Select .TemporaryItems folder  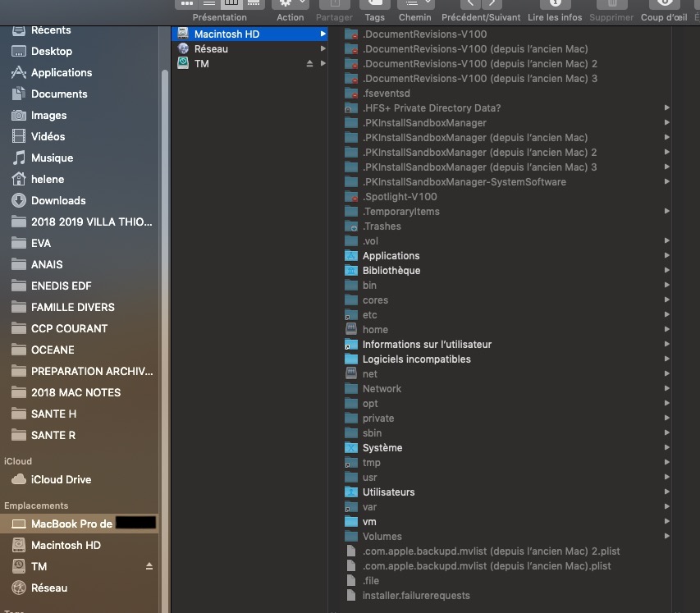[500, 212]
